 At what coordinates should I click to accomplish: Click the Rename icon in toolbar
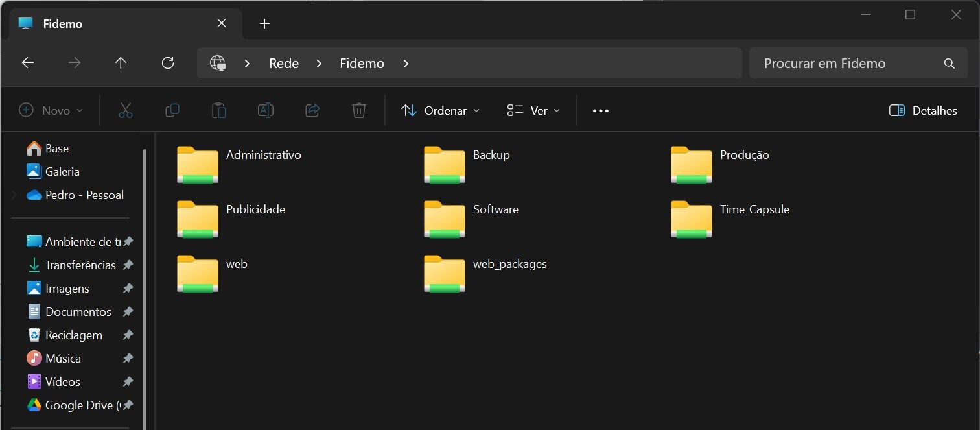[x=266, y=111]
